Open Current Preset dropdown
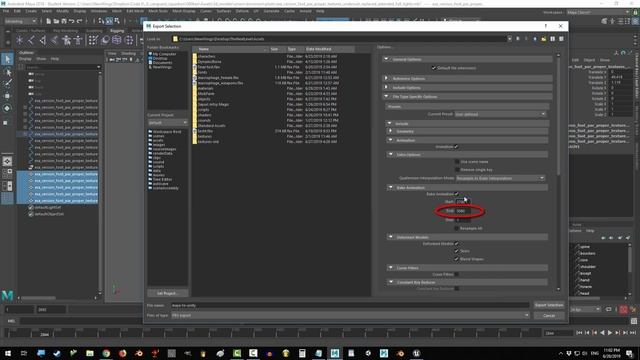Viewport: 640px width, 360px height. click(x=500, y=114)
